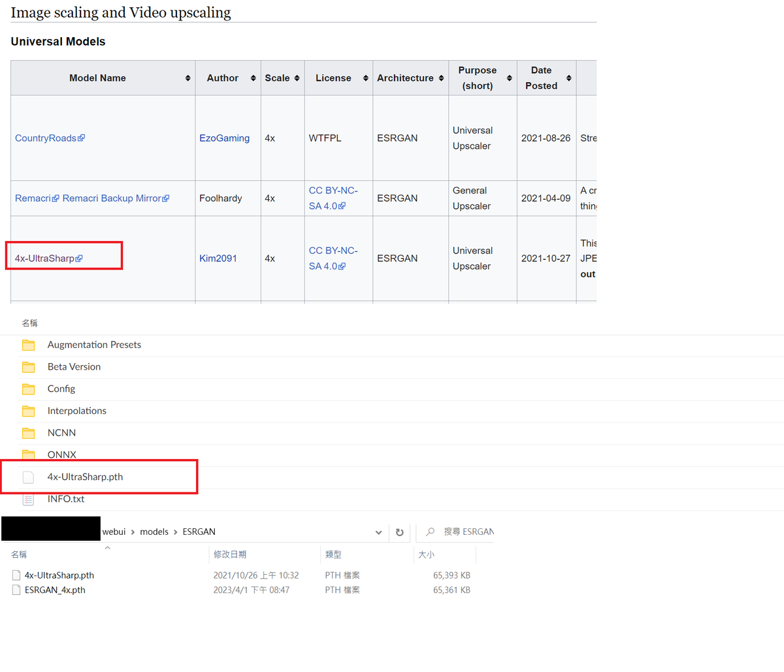Sort table by Date Posted column
This screenshot has height=672, width=784.
(568, 78)
